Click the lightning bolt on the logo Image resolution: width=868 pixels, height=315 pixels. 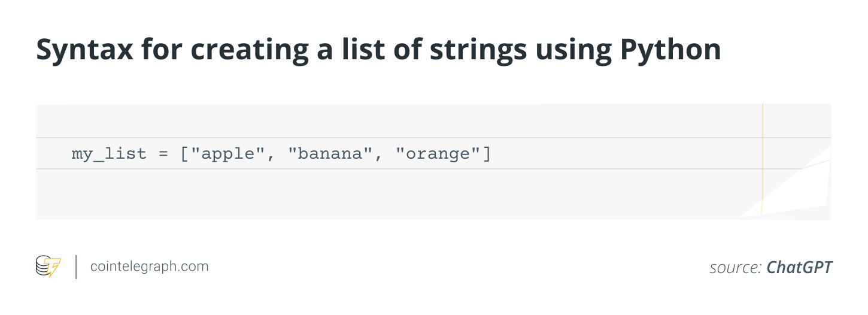point(54,268)
